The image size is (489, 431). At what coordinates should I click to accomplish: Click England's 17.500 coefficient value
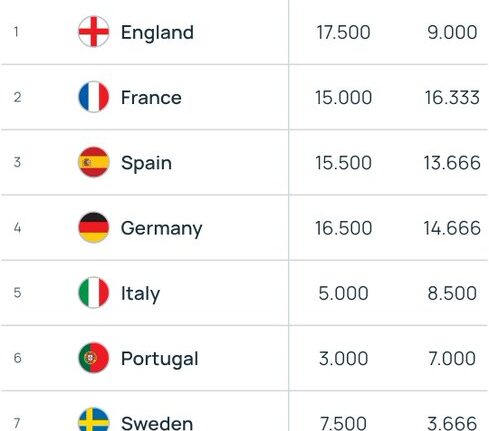coord(343,32)
